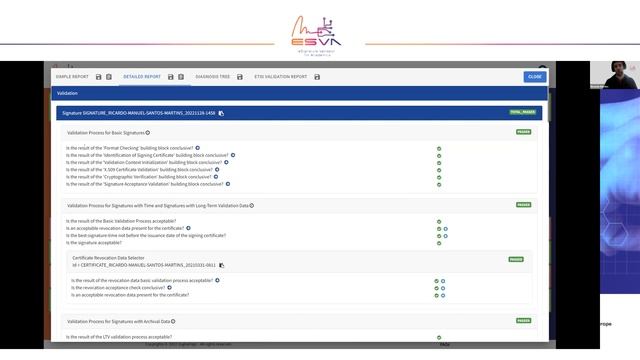This screenshot has height=360, width=640.
Task: Click the 'Certificate Revocation Data Selector' heading
Action: [108, 258]
